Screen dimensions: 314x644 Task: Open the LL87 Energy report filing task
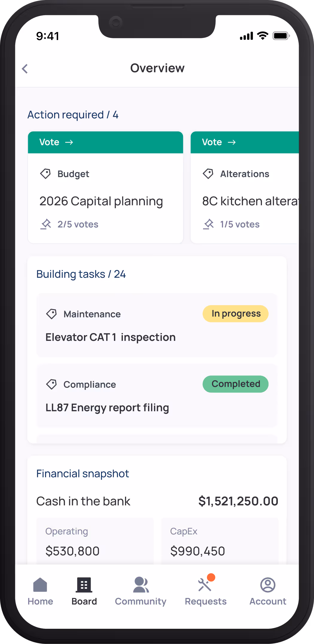pos(107,408)
